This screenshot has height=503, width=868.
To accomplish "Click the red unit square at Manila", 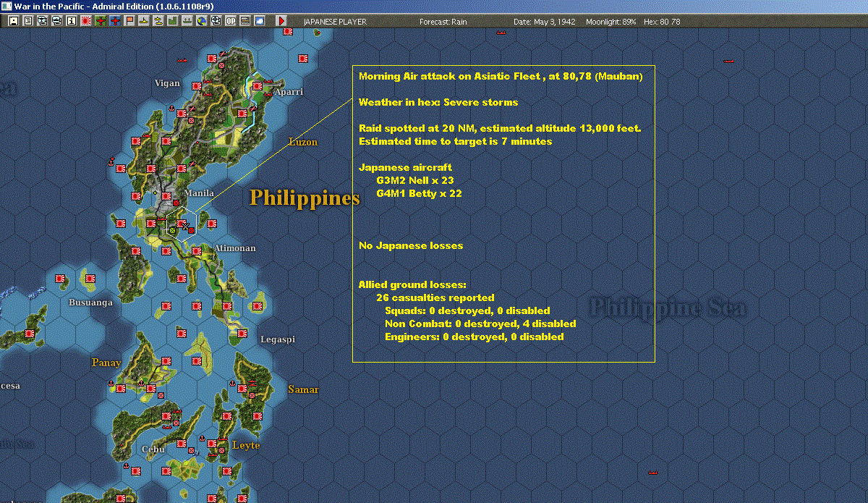I will coord(176,203).
